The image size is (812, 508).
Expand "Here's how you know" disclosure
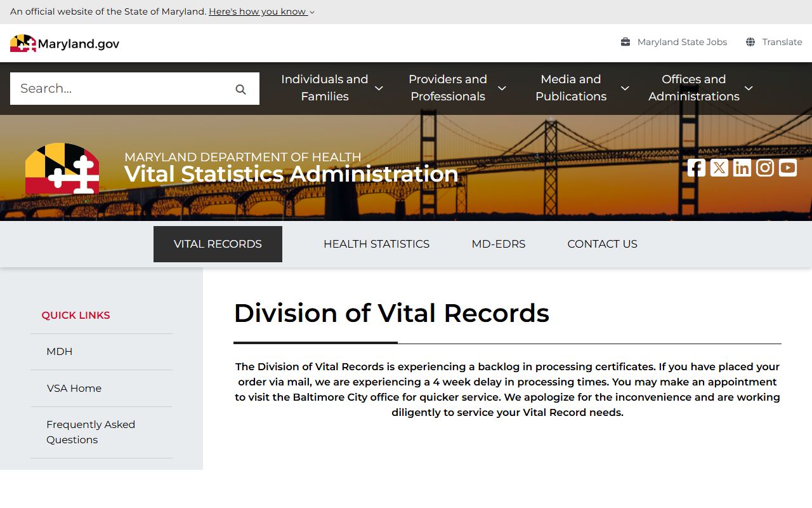261,11
